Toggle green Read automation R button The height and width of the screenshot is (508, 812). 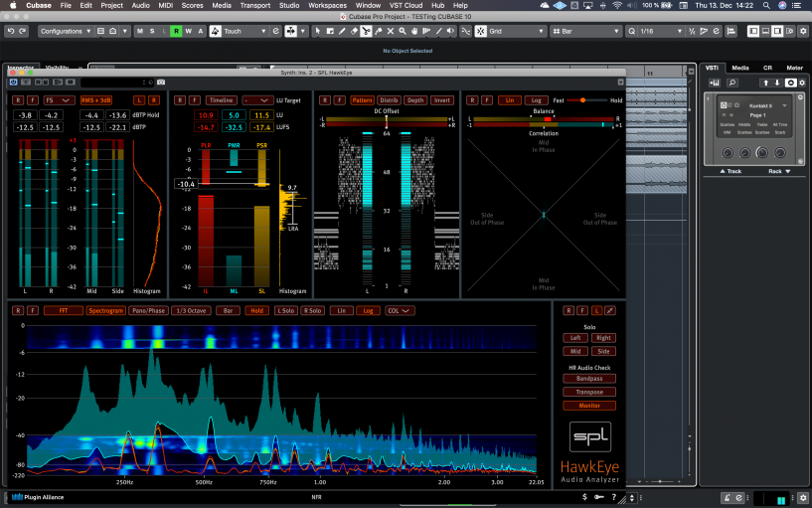tap(176, 31)
